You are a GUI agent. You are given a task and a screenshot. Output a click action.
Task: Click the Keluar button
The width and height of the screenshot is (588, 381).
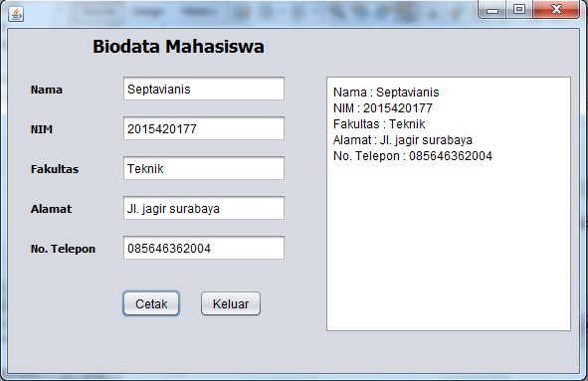(x=231, y=303)
